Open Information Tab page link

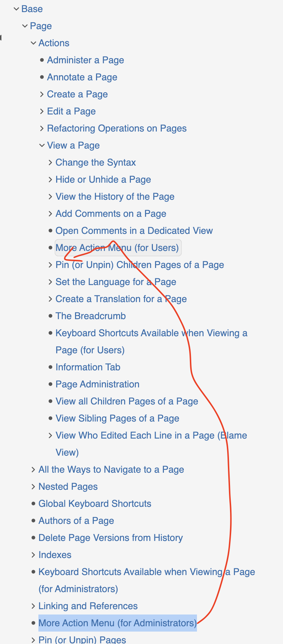88,367
